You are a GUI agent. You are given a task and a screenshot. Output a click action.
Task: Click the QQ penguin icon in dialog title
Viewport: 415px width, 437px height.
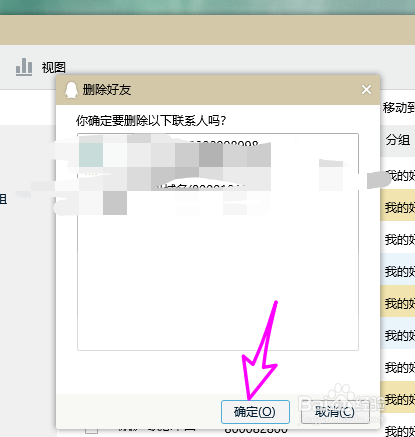71,90
